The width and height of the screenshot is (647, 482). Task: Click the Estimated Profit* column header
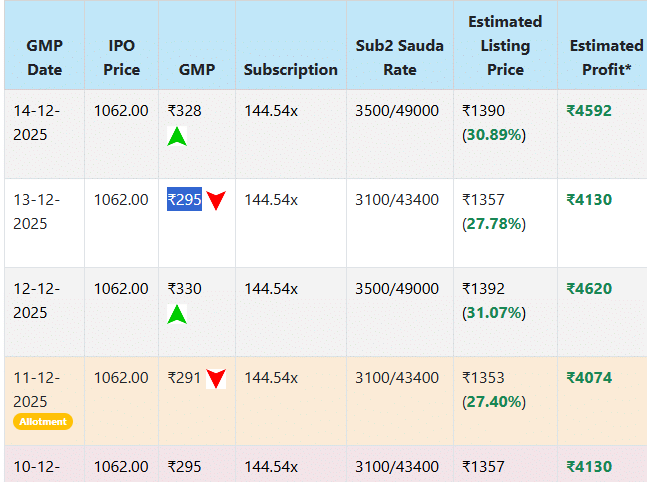point(605,57)
